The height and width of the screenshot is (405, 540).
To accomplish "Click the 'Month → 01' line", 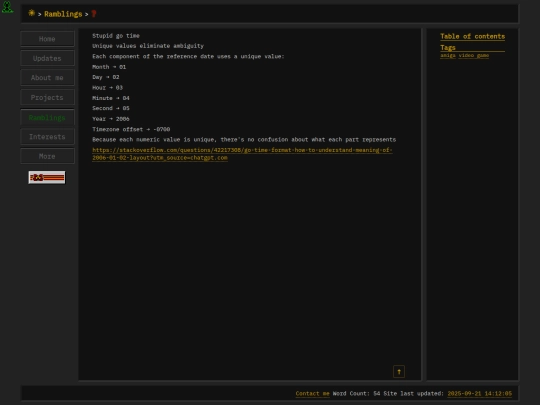I will [109, 67].
